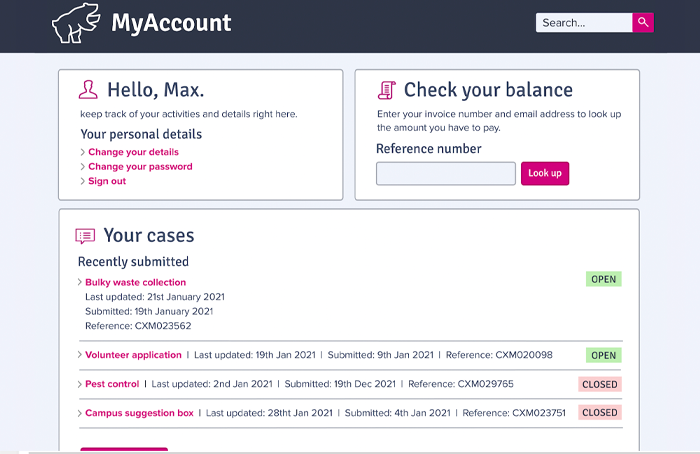Open the Change your password link
The width and height of the screenshot is (700, 454).
(x=140, y=167)
